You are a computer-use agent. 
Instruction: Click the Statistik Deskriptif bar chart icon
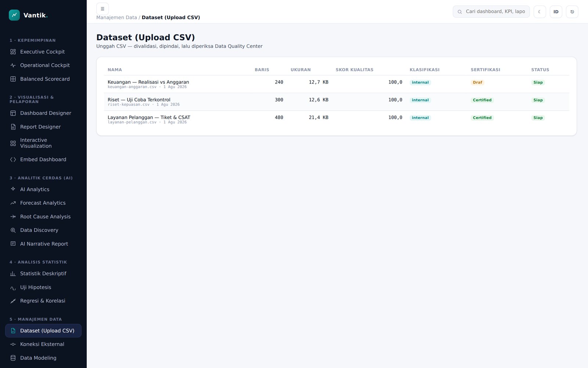coord(13,274)
